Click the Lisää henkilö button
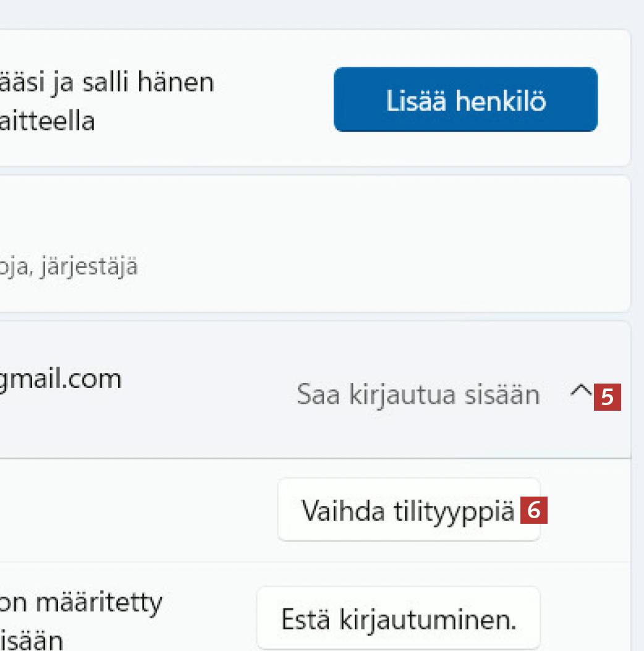This screenshot has width=644, height=651. pos(465,100)
